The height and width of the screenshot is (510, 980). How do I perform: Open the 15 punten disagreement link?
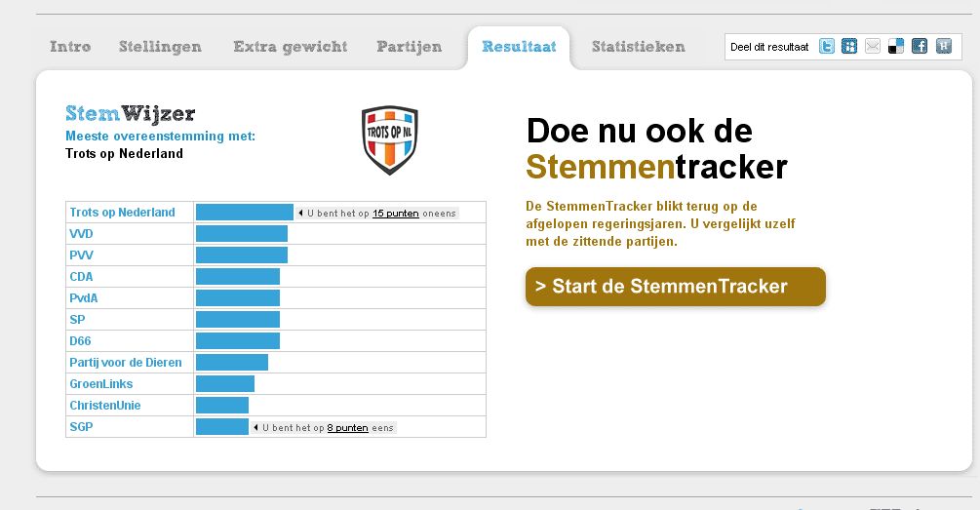pos(395,213)
